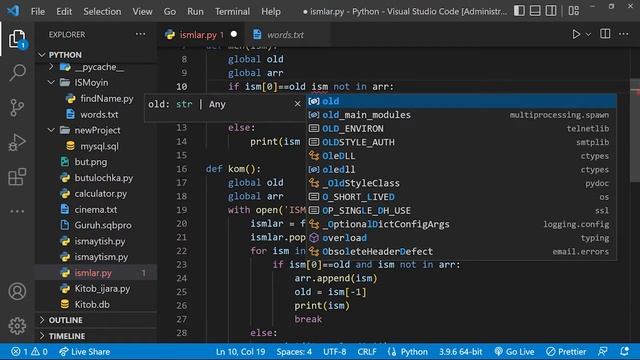Open the Terminal menu
This screenshot has height=360, width=640.
[232, 11]
